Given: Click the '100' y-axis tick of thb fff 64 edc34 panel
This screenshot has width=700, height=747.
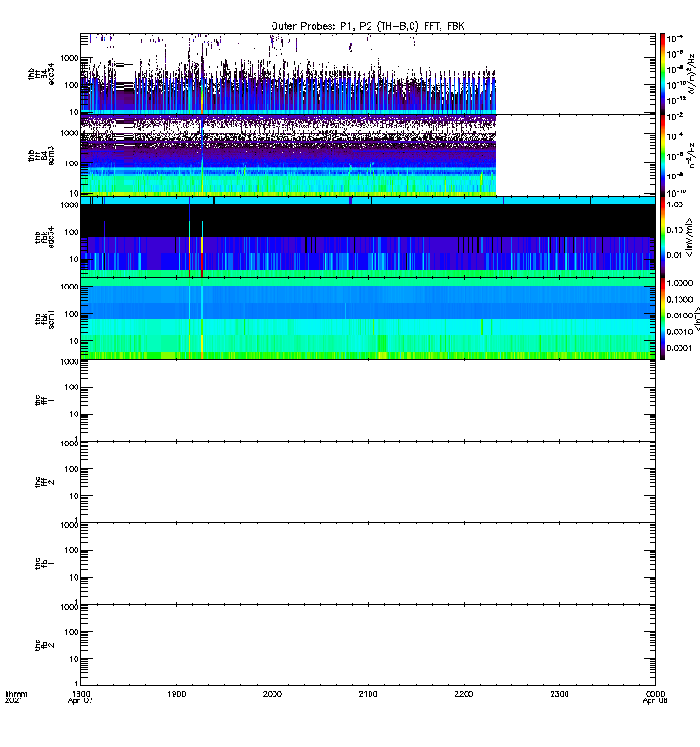Looking at the screenshot, I should point(73,85).
